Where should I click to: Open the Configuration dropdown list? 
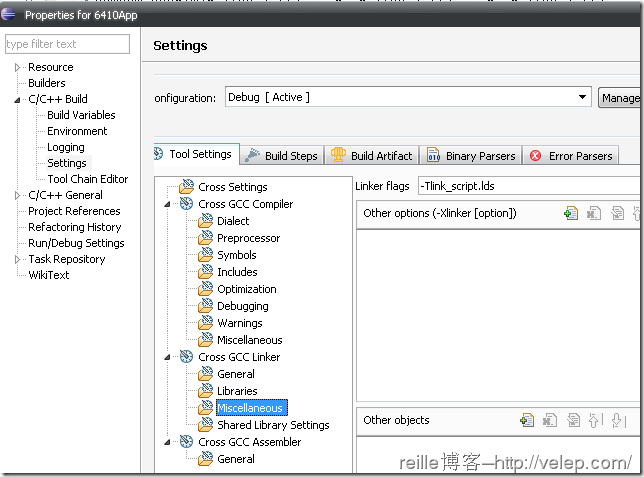point(583,97)
